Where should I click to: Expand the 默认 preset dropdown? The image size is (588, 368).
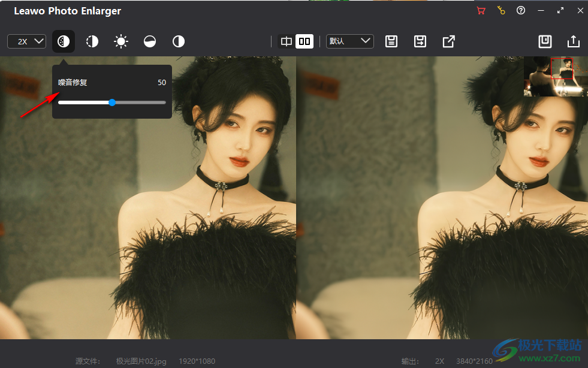click(x=349, y=41)
